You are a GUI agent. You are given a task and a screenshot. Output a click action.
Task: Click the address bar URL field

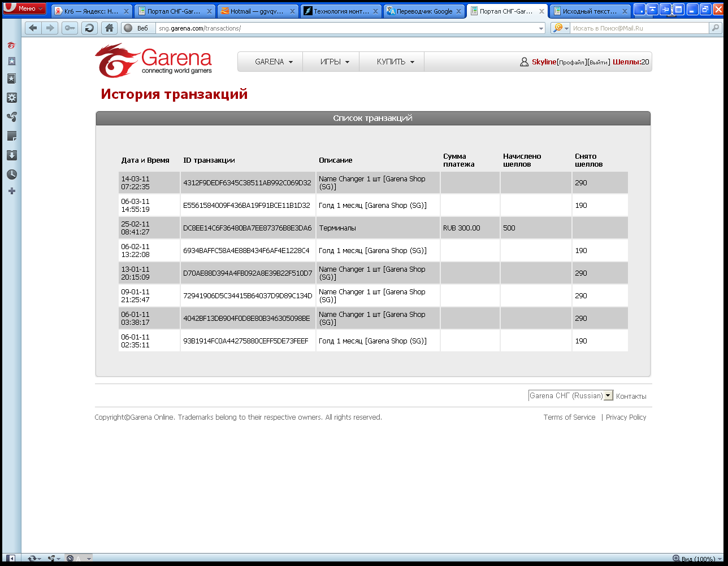coord(346,28)
